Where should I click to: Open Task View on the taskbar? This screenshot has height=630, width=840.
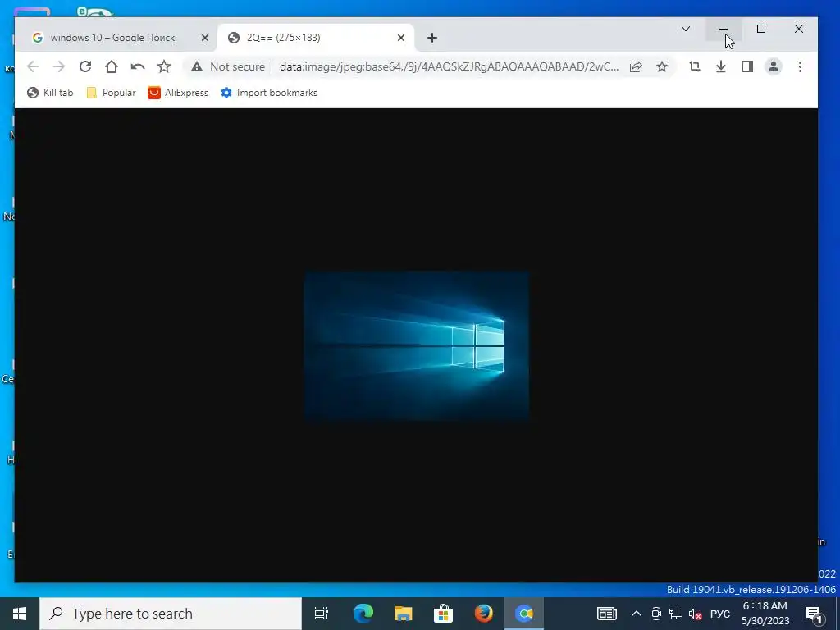(322, 614)
